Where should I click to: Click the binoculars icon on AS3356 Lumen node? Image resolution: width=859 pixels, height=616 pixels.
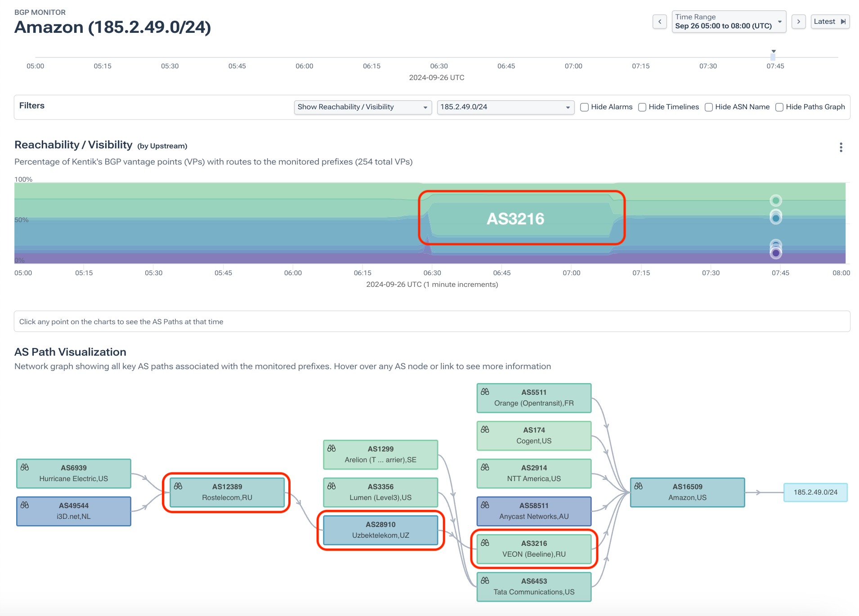[x=331, y=486]
